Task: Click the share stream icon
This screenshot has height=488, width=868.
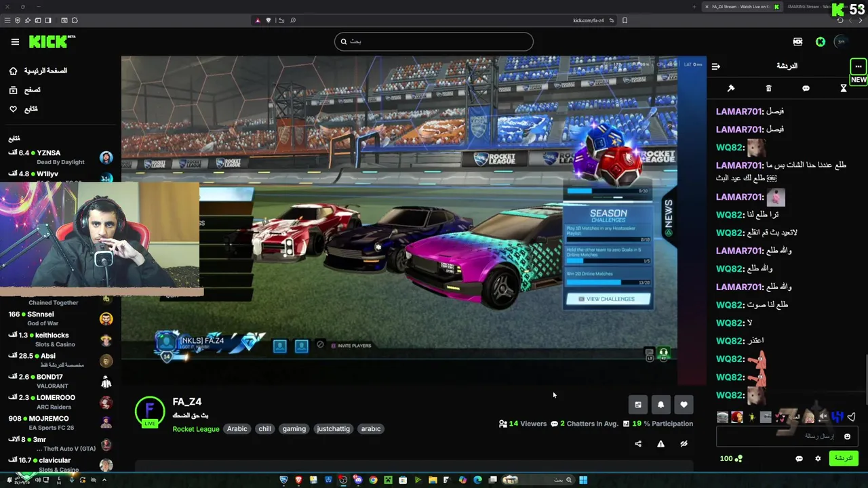Action: tap(638, 444)
